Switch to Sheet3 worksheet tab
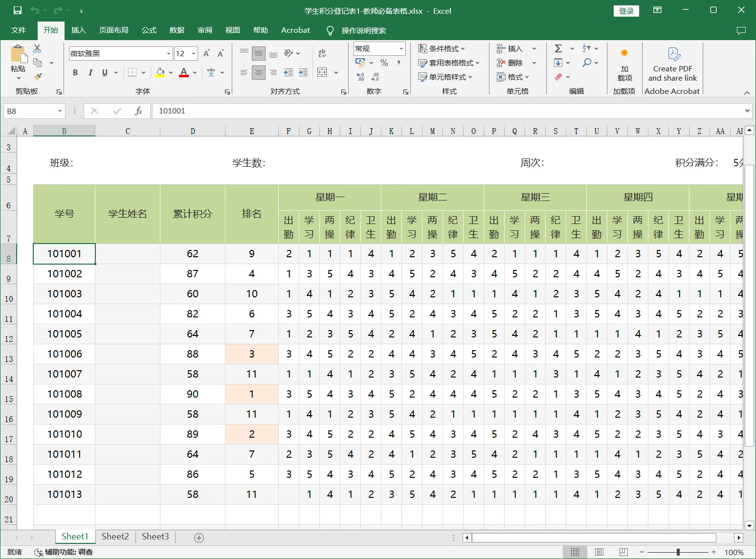The width and height of the screenshot is (756, 559). 156,537
